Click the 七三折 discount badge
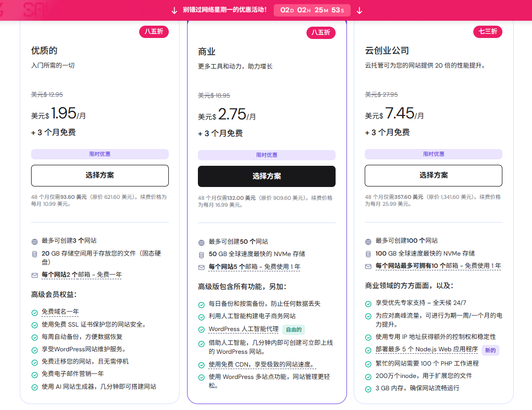This screenshot has height=410, width=532. 488,32
